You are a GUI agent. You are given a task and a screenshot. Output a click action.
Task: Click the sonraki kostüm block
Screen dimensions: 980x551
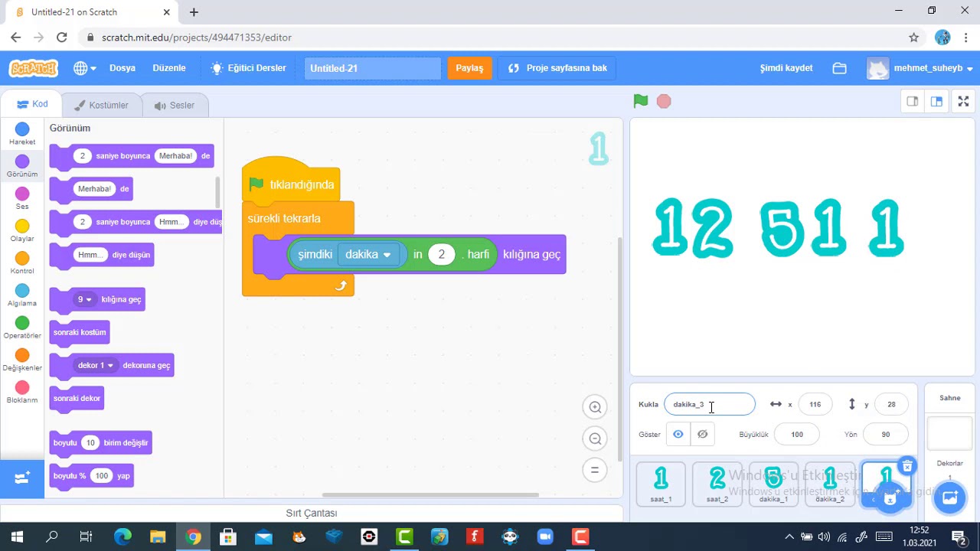pyautogui.click(x=80, y=332)
